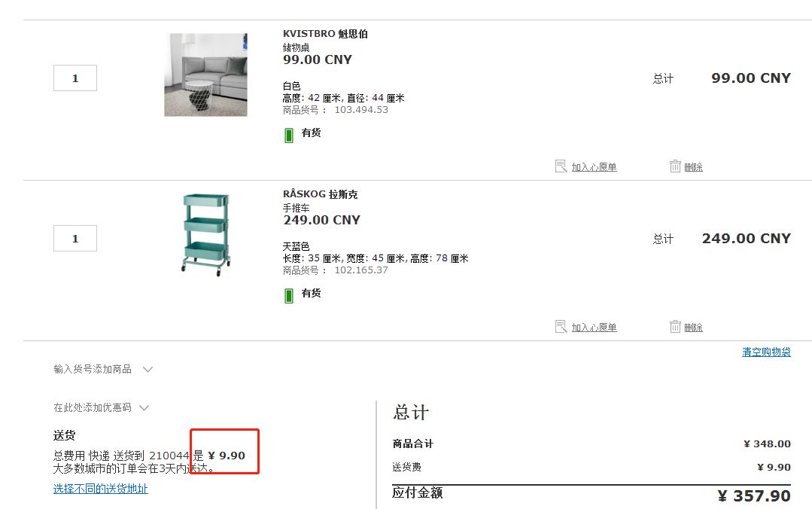Viewport: 812px width, 509px height.
Task: Click the green stock indicator for KVISTBRO
Action: 290,133
